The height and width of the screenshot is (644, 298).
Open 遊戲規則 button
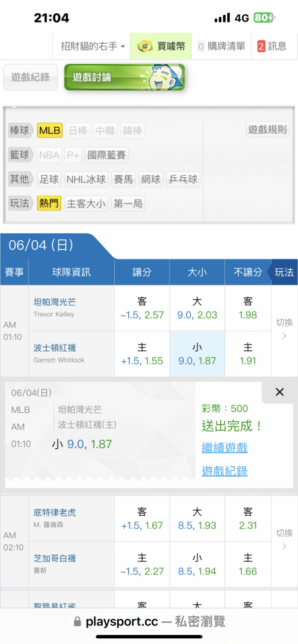point(268,130)
